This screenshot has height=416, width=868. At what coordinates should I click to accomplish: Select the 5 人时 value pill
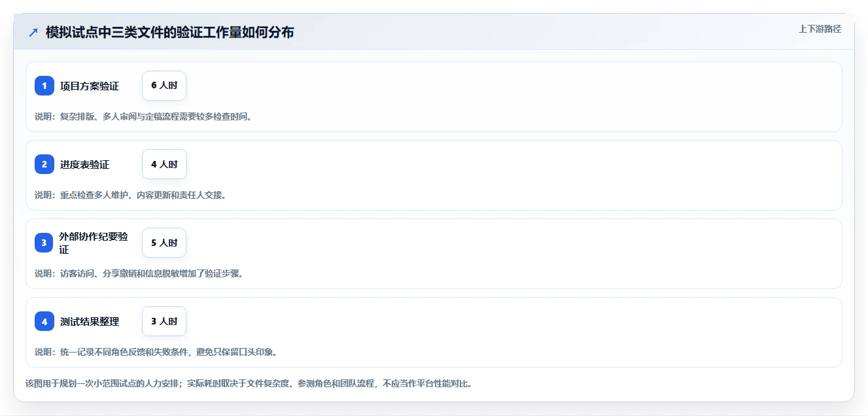click(164, 243)
